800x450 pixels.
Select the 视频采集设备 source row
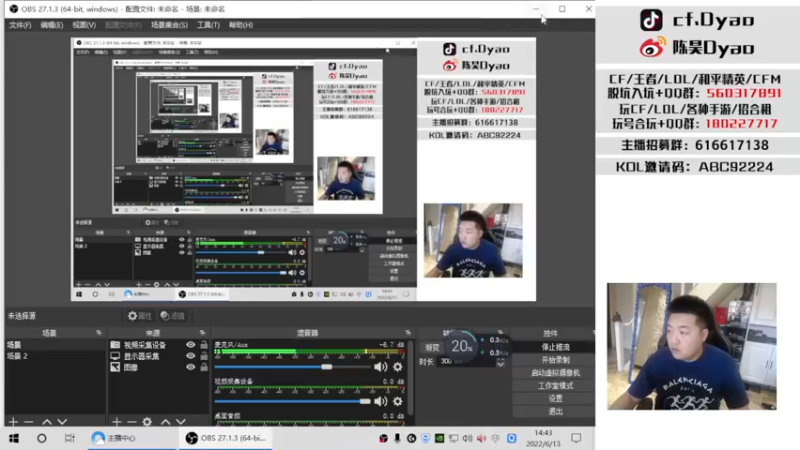[x=159, y=345]
